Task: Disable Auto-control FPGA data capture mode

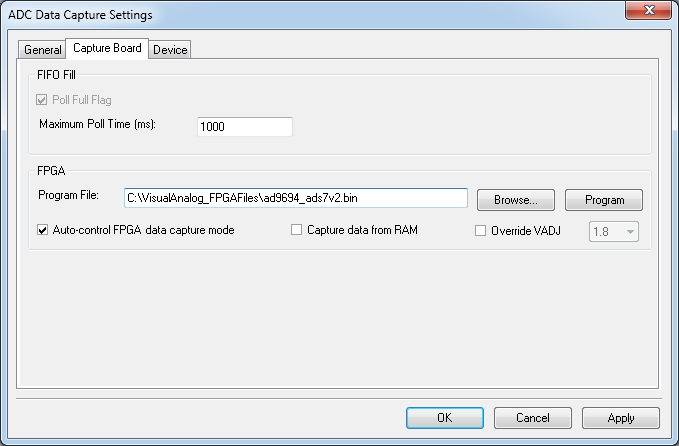Action: (43, 230)
